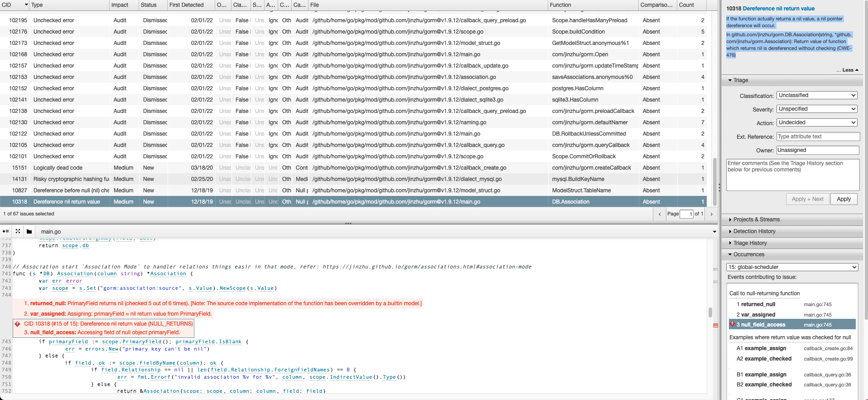Click the Ext. Reference input field

[818, 137]
